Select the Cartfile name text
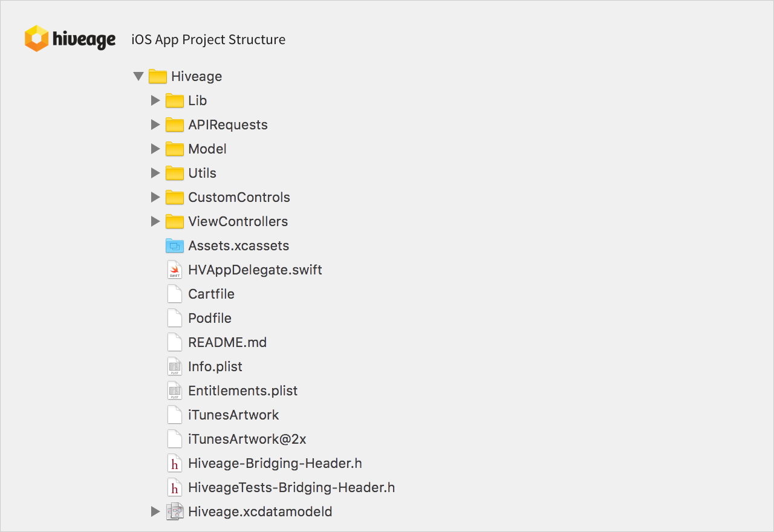The image size is (774, 532). pos(211,294)
